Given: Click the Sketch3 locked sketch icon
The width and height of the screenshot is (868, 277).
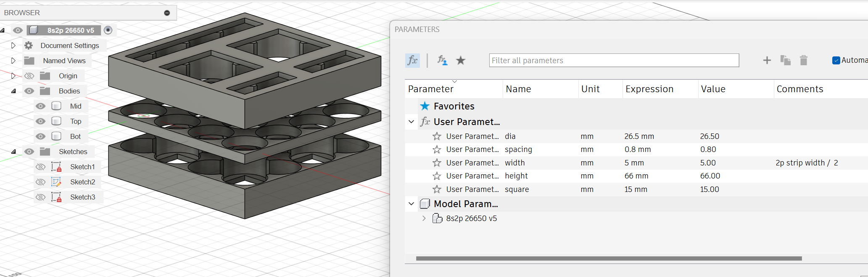Looking at the screenshot, I should (56, 197).
